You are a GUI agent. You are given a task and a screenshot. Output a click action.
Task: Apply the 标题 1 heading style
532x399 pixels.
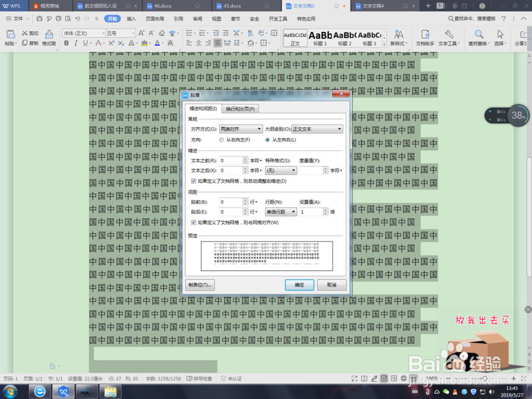click(320, 38)
